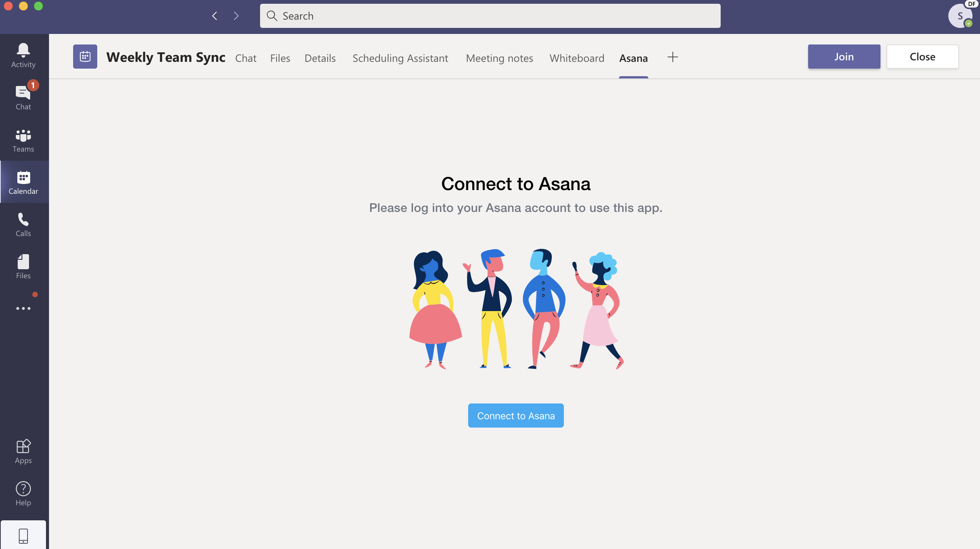
Task: Open Apps from sidebar
Action: 23,451
